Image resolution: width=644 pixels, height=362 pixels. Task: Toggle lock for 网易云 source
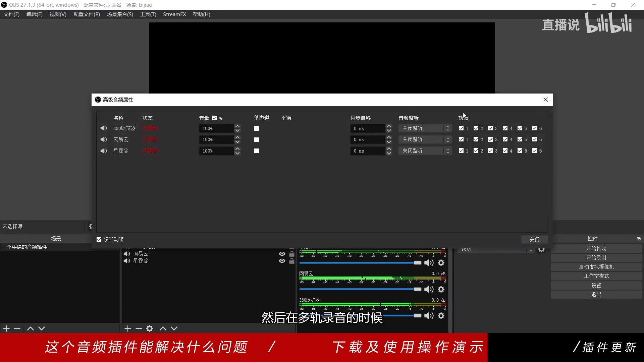click(x=292, y=254)
